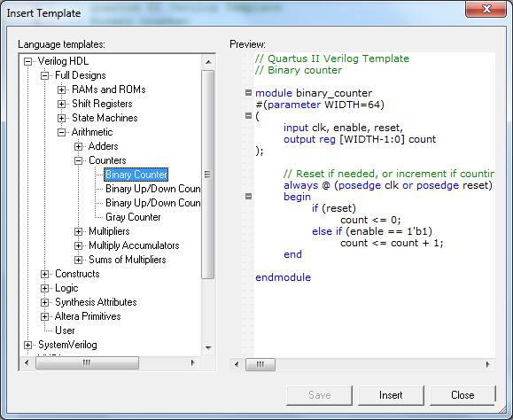The image size is (513, 420).
Task: Click the preview's horizontal scroll left arrow
Action: point(237,364)
